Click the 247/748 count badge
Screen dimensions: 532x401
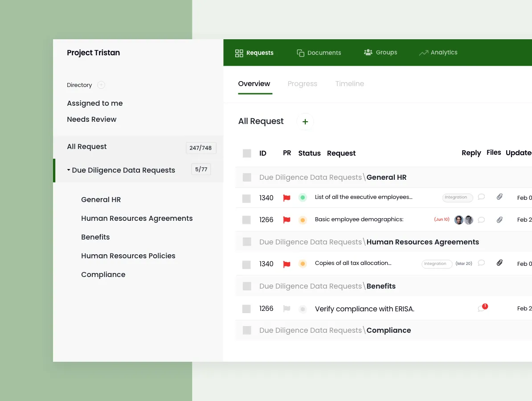click(201, 148)
